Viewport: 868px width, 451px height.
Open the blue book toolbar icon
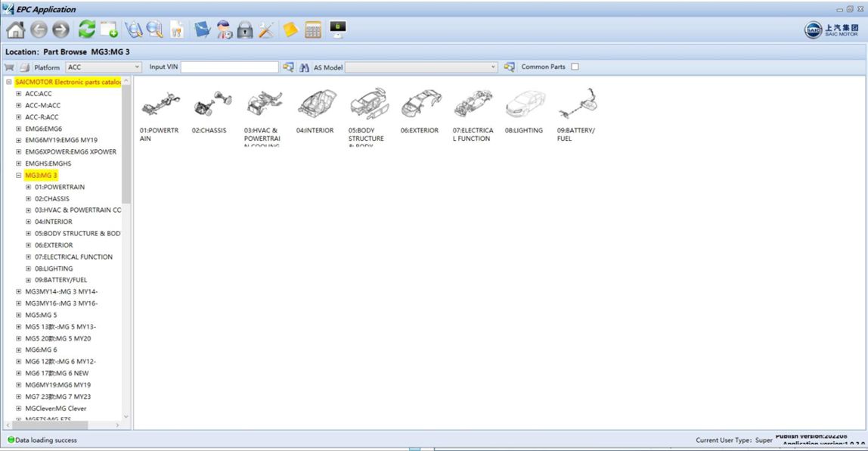click(202, 30)
